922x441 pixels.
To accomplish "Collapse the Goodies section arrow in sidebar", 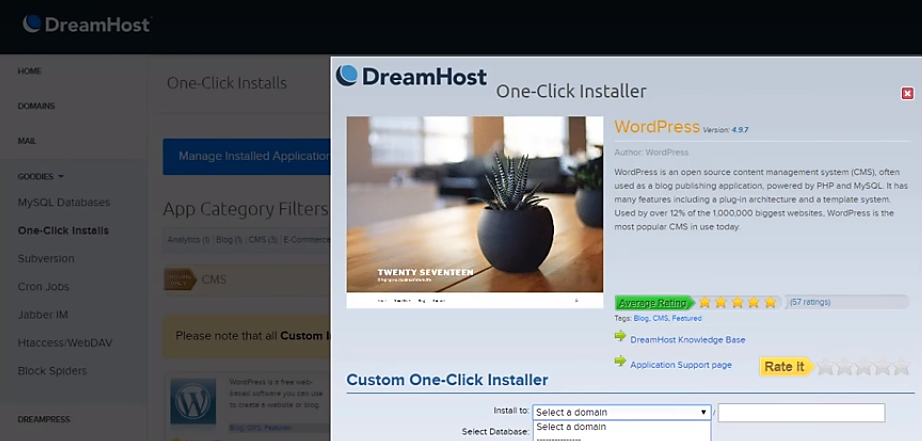I will coord(61,176).
